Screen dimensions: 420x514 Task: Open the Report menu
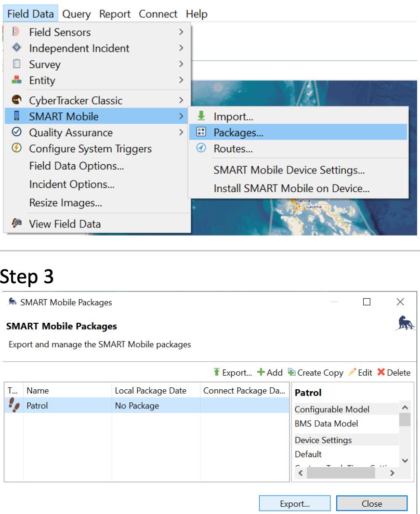[x=115, y=14]
